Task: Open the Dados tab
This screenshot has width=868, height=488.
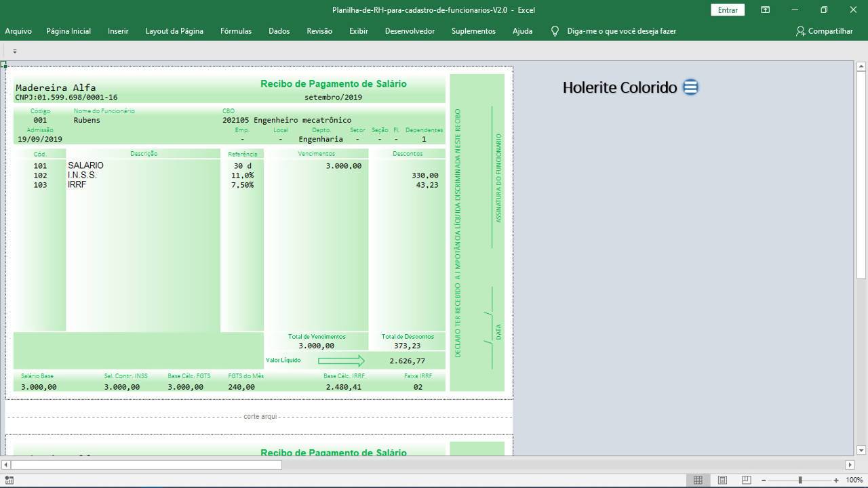Action: tap(279, 31)
